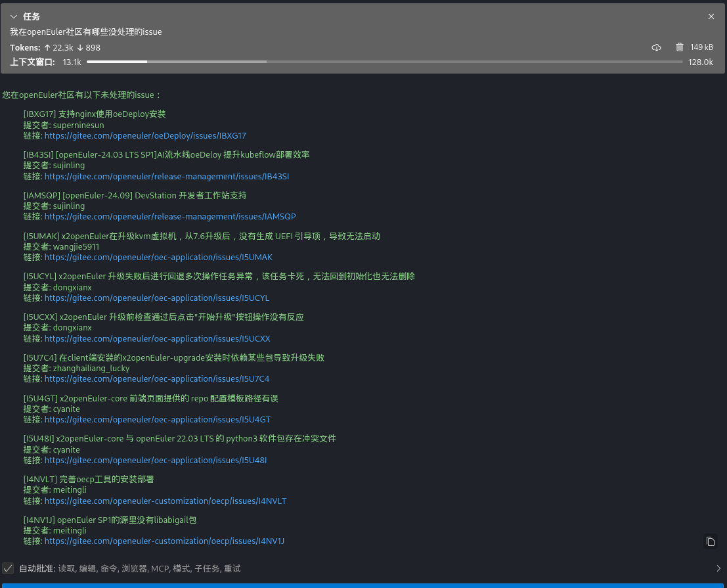The height and width of the screenshot is (588, 727).
Task: Click submitter name zhanghailiang_lucky
Action: [x=91, y=368]
